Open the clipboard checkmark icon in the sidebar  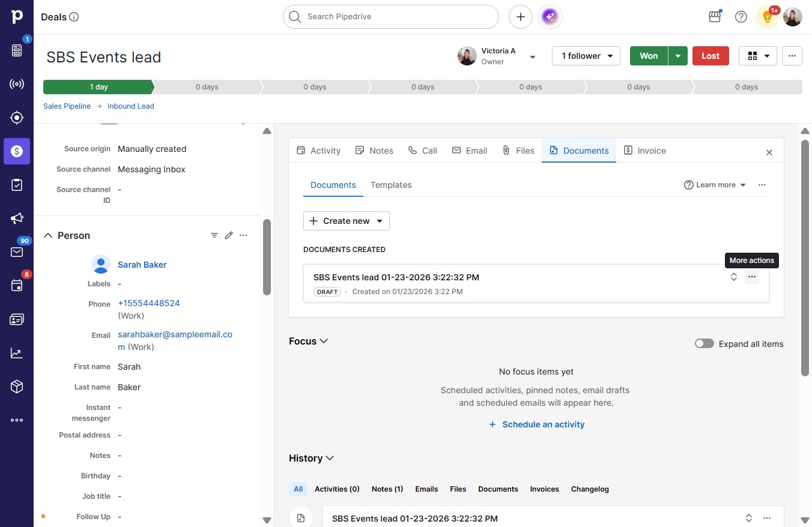coord(17,185)
